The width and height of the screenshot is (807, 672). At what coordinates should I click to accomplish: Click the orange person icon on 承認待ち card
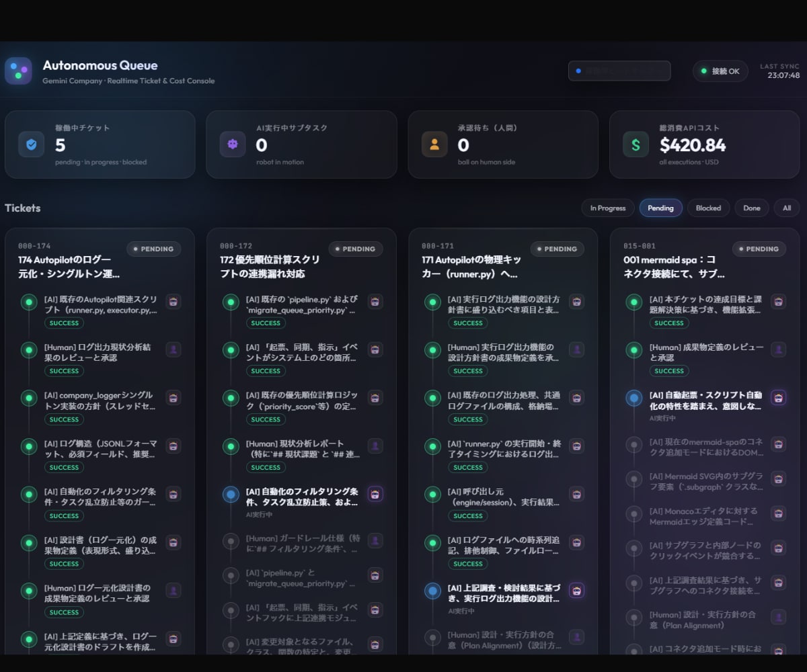(x=434, y=144)
